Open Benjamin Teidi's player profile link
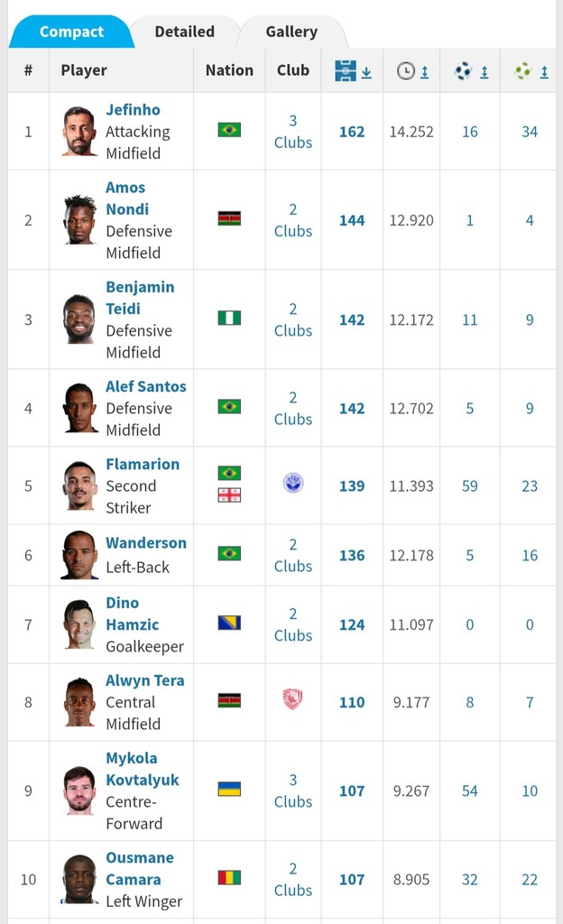Screen dimensions: 563x924 [140, 298]
